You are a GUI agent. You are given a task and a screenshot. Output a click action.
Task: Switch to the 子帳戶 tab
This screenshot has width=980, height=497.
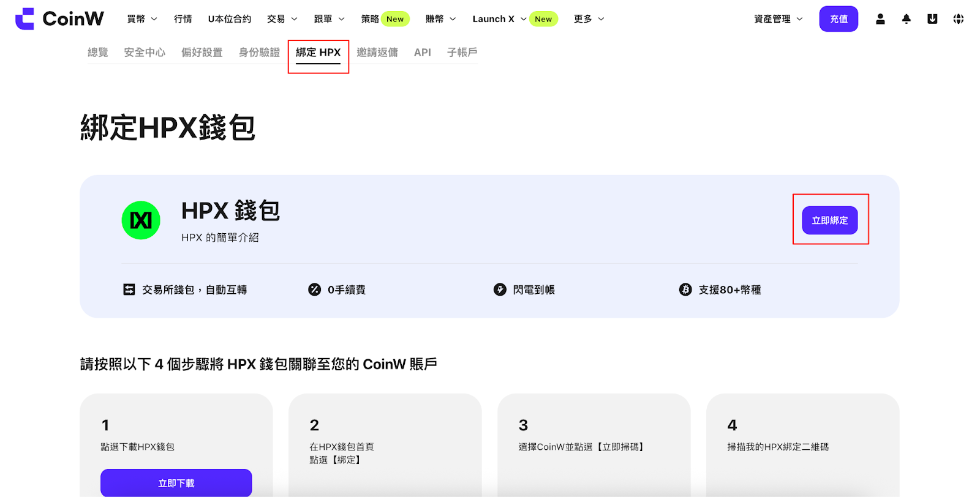click(462, 53)
